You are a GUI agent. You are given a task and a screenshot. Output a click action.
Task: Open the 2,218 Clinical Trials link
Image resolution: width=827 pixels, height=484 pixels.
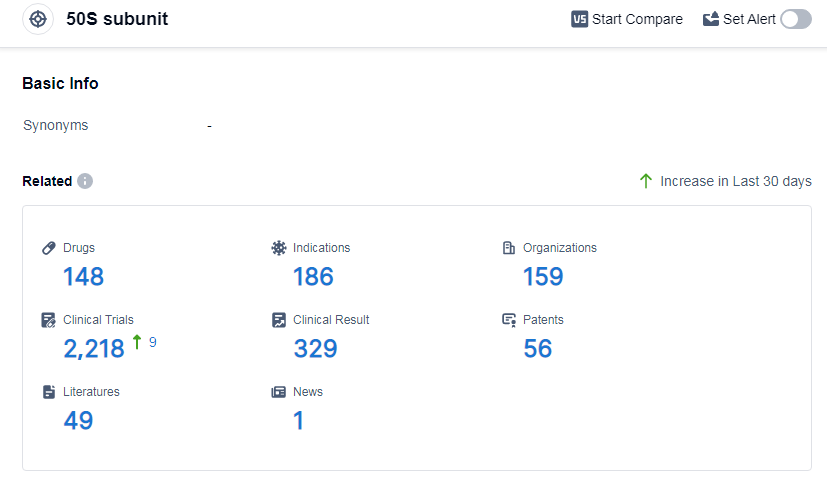[94, 349]
